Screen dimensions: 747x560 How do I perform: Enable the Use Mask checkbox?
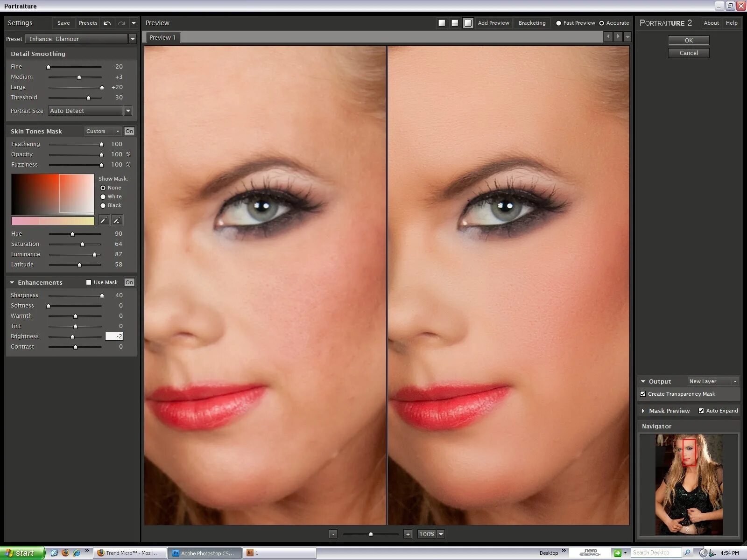(x=89, y=282)
